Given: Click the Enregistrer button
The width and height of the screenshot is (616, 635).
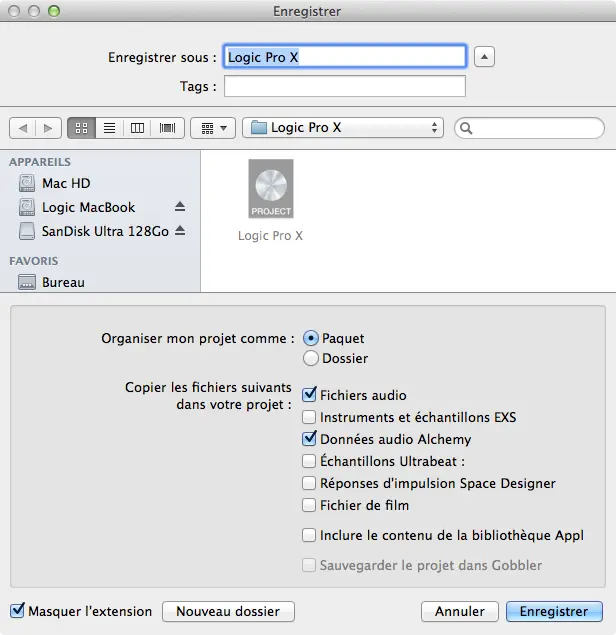Looking at the screenshot, I should tap(554, 611).
